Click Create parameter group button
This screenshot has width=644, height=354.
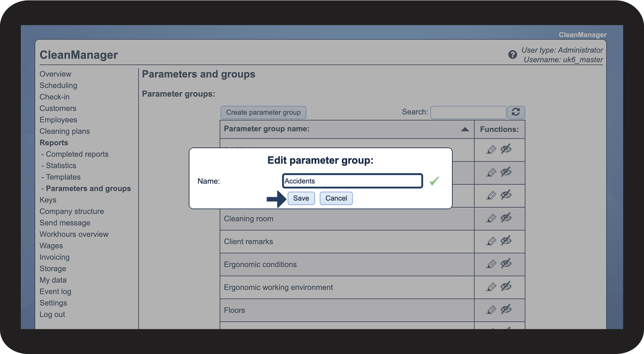[x=263, y=112]
